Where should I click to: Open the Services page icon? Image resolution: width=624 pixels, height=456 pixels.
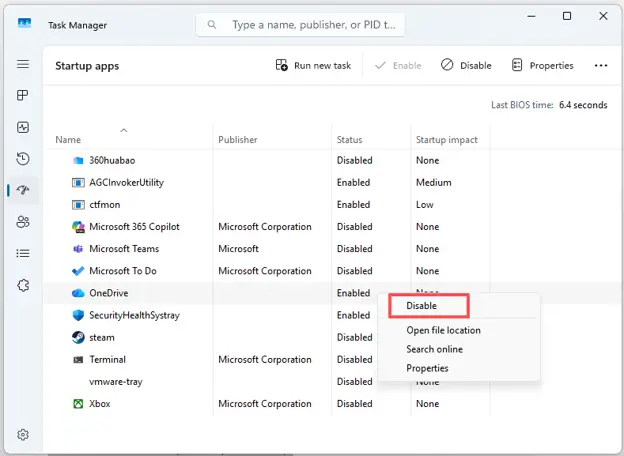click(23, 285)
